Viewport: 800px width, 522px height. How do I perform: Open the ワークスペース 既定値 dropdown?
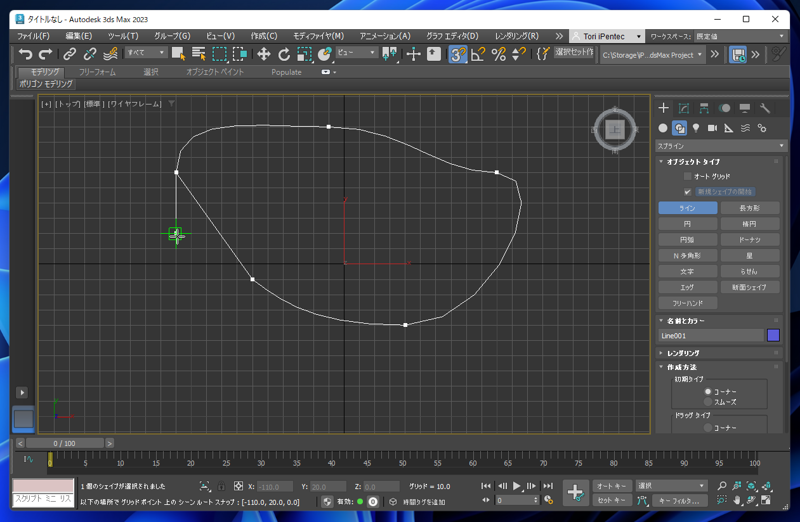[x=740, y=36]
